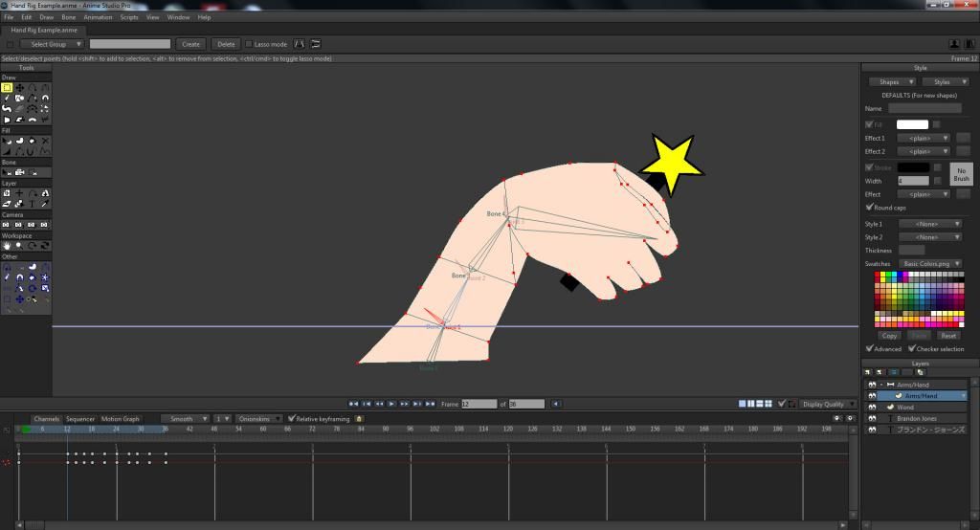Click the white Fill color swatch
Image resolution: width=980 pixels, height=530 pixels.
(x=912, y=124)
